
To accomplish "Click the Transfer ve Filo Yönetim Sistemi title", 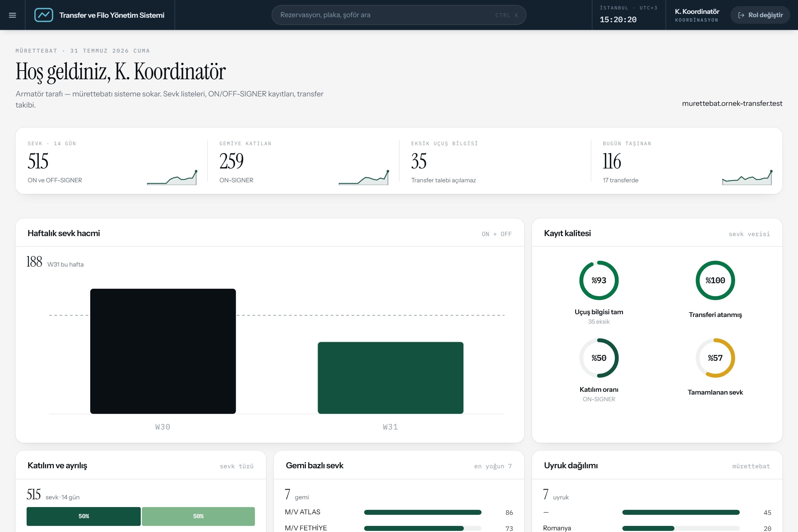I will point(112,15).
